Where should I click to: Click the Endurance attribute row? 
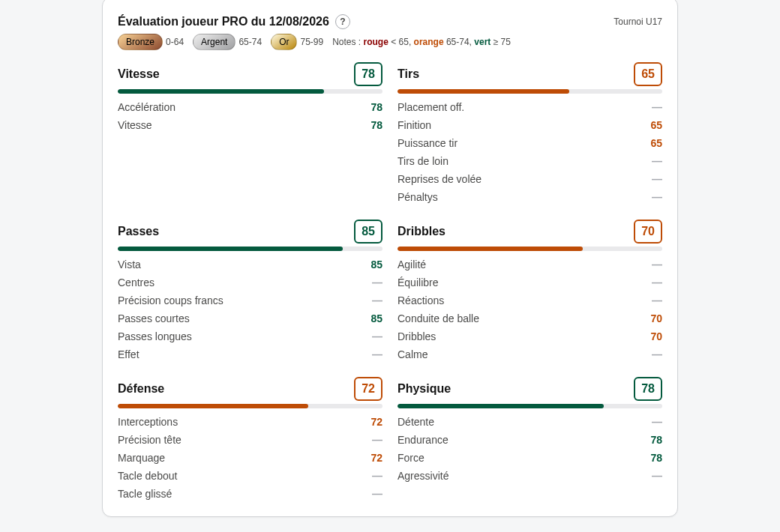[x=529, y=440]
